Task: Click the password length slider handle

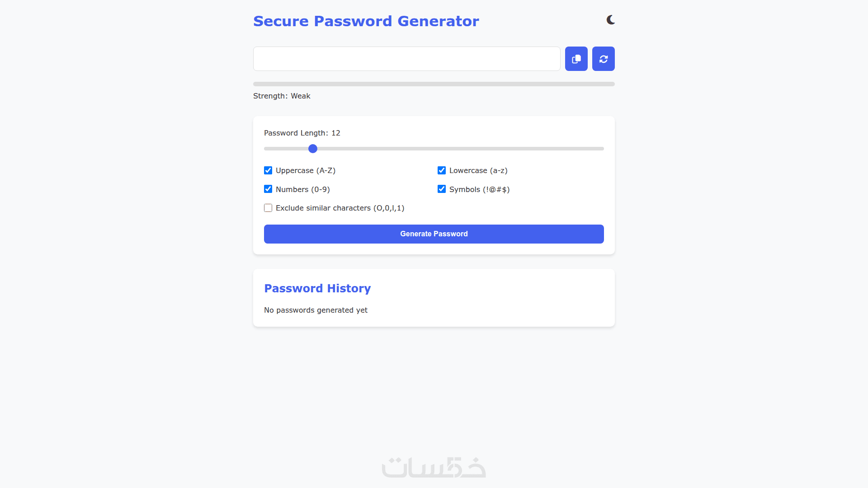Action: coord(313,149)
